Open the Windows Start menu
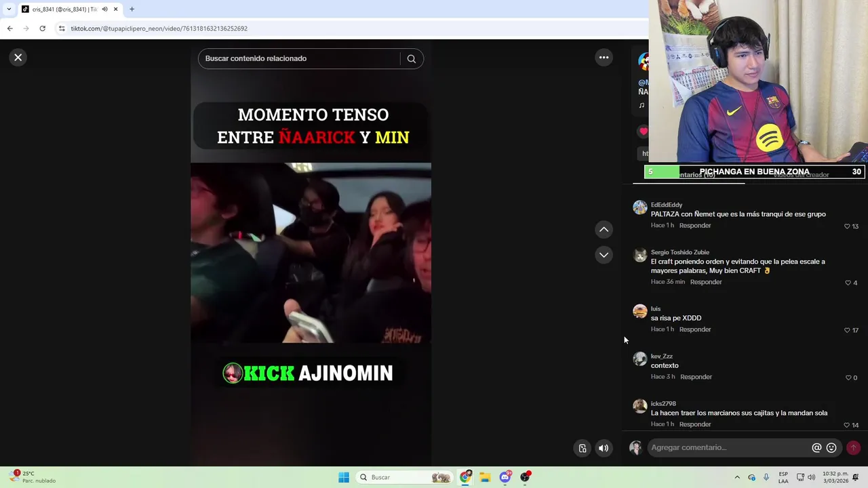The height and width of the screenshot is (488, 868). pyautogui.click(x=344, y=477)
